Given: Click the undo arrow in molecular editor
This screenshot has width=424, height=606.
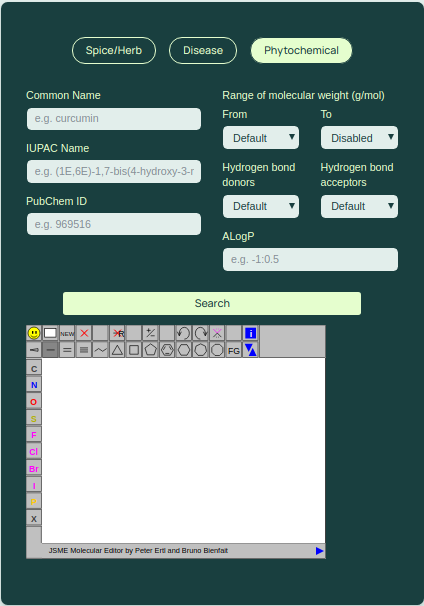Looking at the screenshot, I should coord(184,333).
